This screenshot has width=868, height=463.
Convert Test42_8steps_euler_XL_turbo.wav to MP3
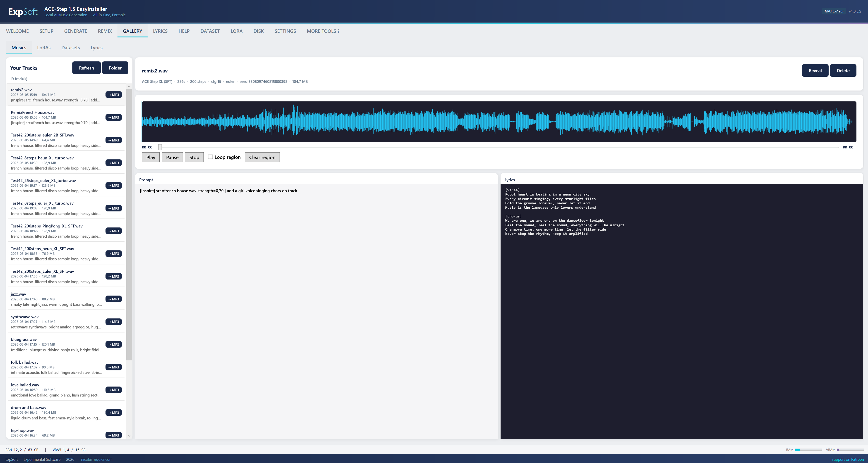[114, 208]
